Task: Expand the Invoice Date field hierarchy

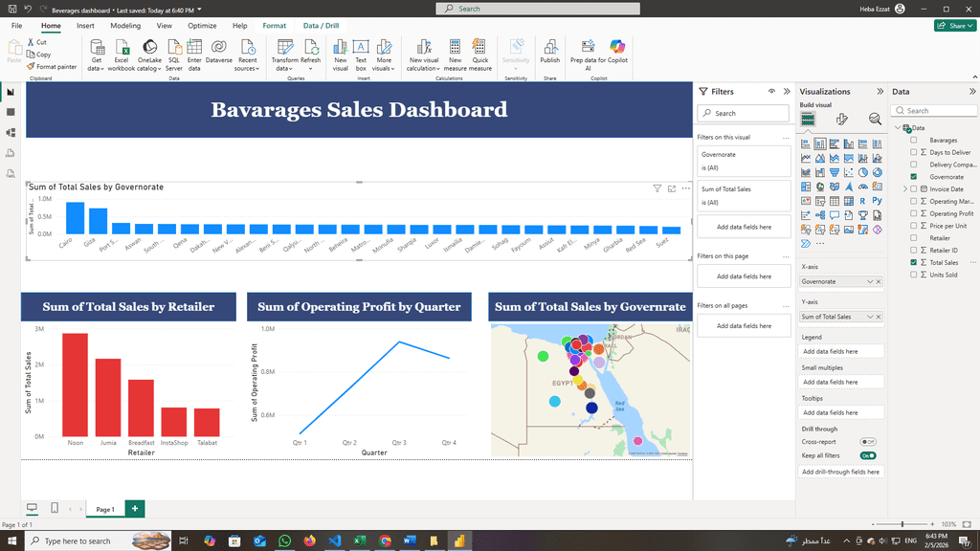Action: 904,189
